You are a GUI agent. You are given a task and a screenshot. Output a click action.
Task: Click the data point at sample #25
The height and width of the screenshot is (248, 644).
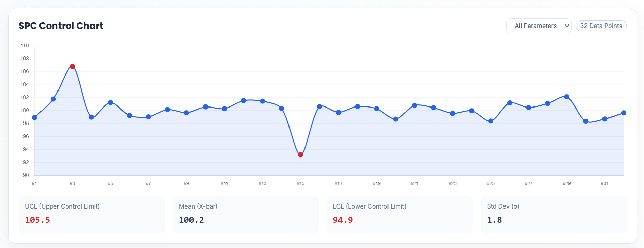point(491,121)
